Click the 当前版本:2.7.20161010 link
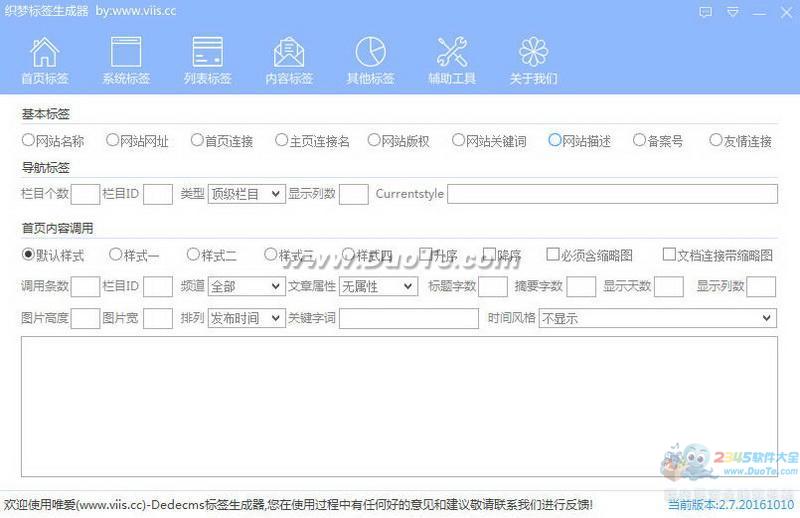 coord(731,505)
